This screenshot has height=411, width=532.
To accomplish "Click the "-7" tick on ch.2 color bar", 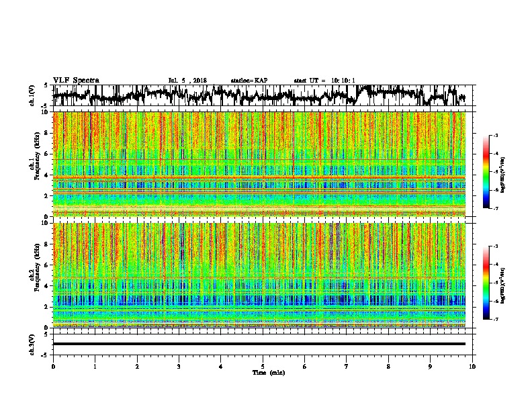I will (x=495, y=319).
